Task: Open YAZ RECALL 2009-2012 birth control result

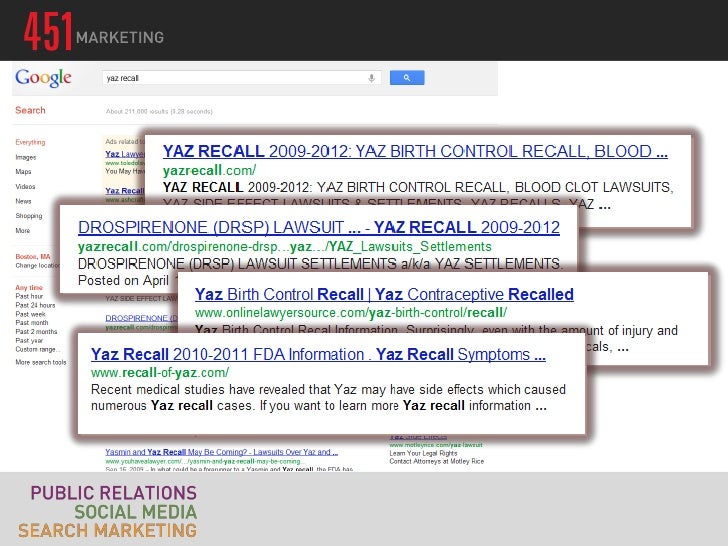Action: click(x=415, y=151)
